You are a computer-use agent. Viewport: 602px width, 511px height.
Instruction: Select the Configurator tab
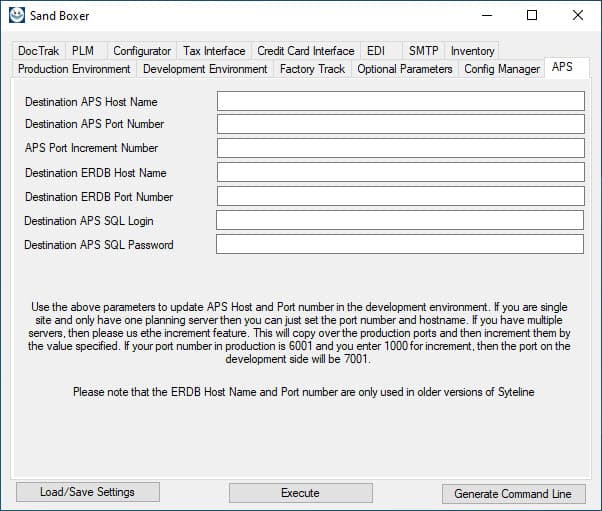coord(142,51)
